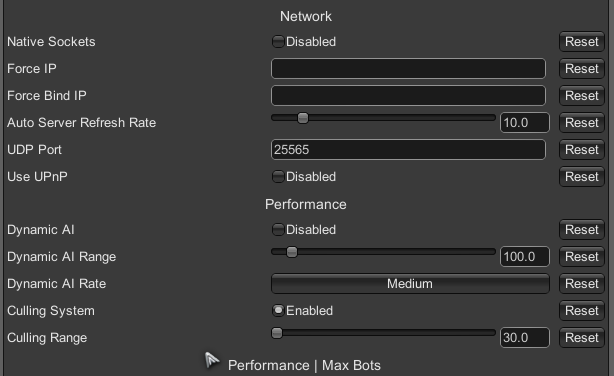Click the Dynamic AI Range value box 100.0
Image resolution: width=614 pixels, height=376 pixels.
click(x=525, y=257)
